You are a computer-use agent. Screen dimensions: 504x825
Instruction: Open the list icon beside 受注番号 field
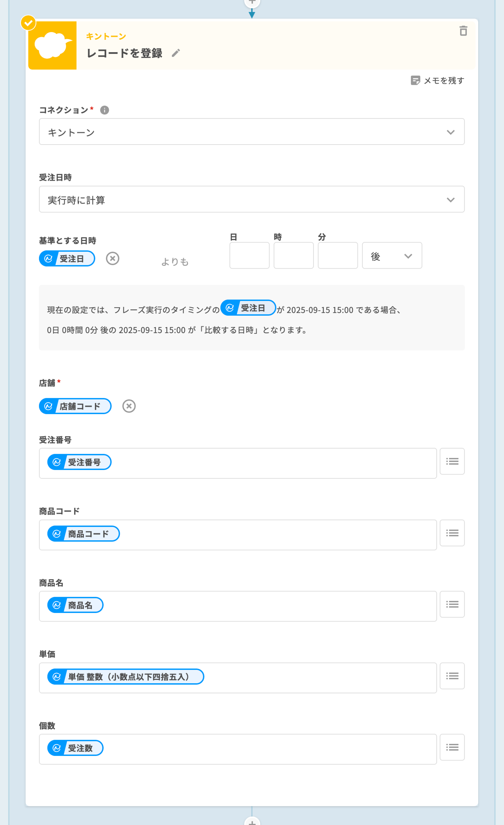(x=452, y=461)
